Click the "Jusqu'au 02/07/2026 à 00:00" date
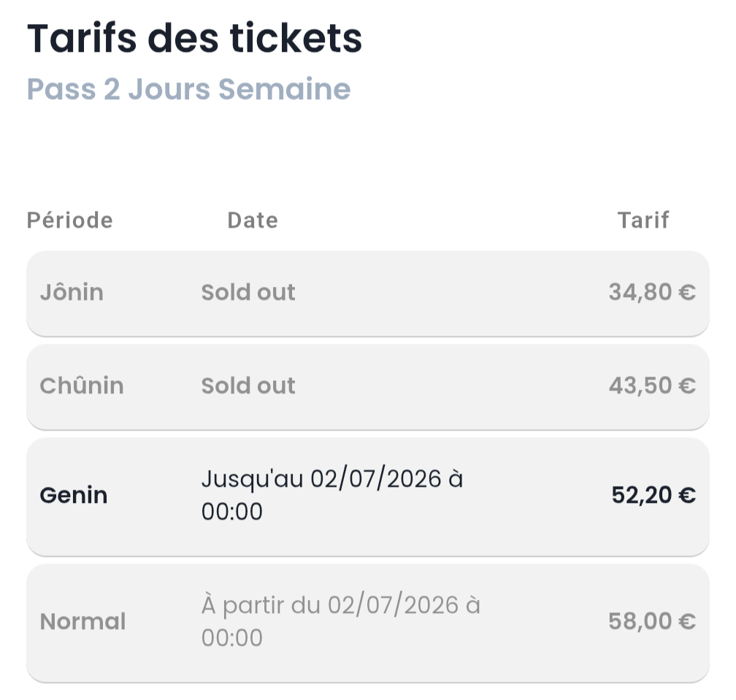The image size is (736, 700). (332, 496)
